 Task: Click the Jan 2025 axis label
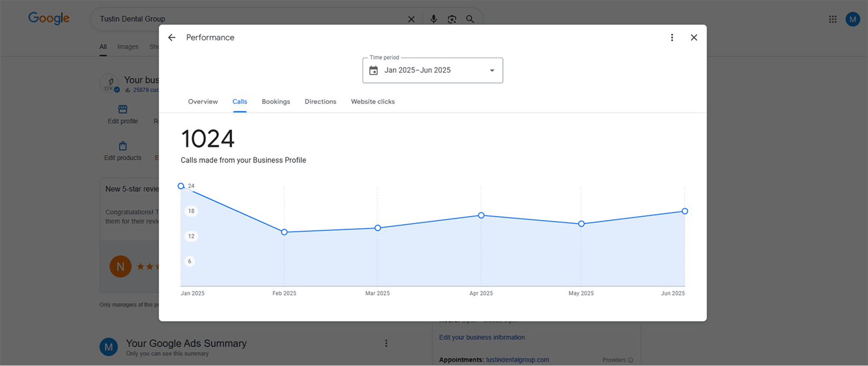click(193, 293)
